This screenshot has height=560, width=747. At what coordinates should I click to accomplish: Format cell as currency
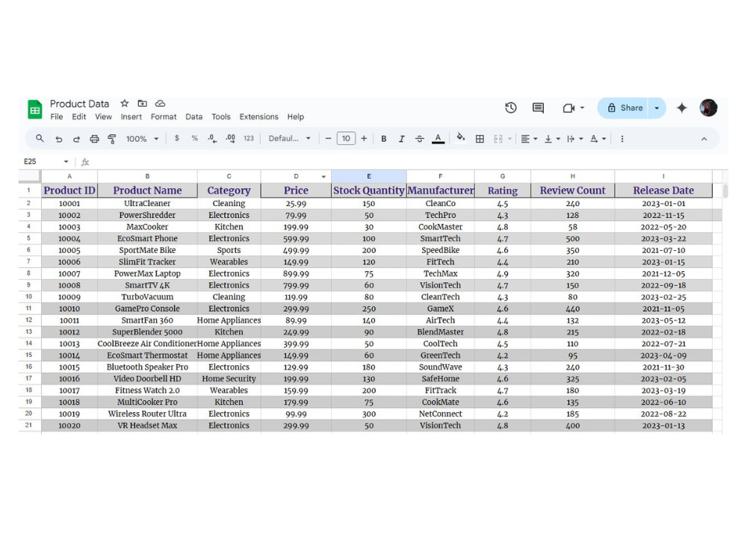(x=177, y=139)
